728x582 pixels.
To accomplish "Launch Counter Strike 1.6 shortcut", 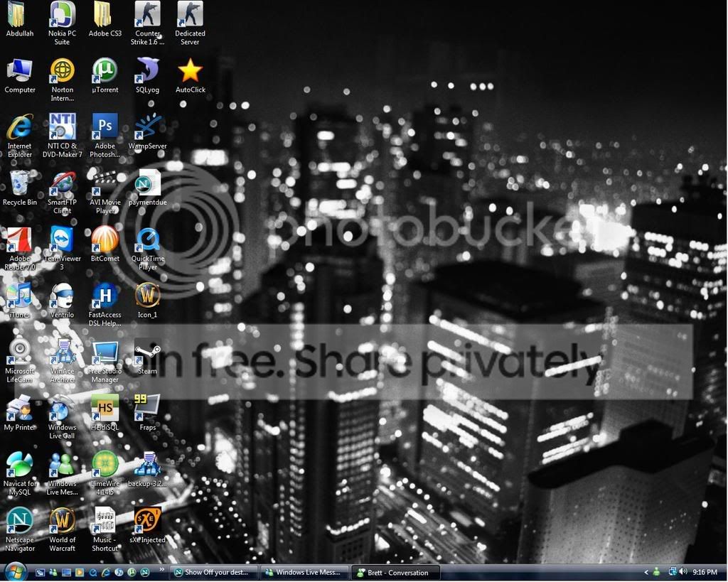I will click(148, 22).
